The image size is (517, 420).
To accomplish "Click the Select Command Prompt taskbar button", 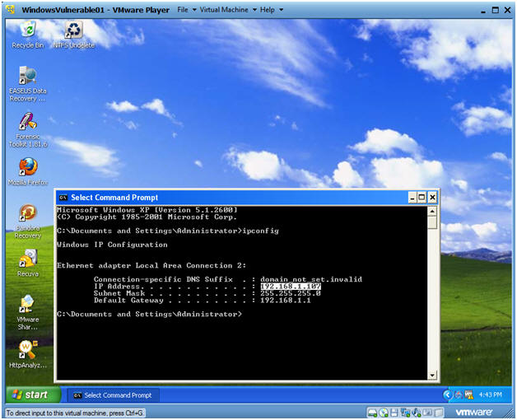I will point(113,395).
